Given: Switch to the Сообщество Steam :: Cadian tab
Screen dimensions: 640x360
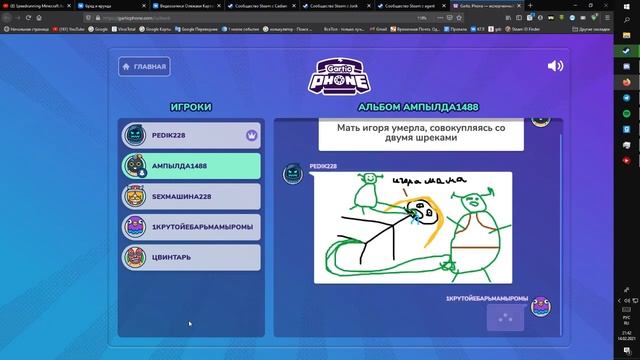Looking at the screenshot, I should (x=261, y=6).
